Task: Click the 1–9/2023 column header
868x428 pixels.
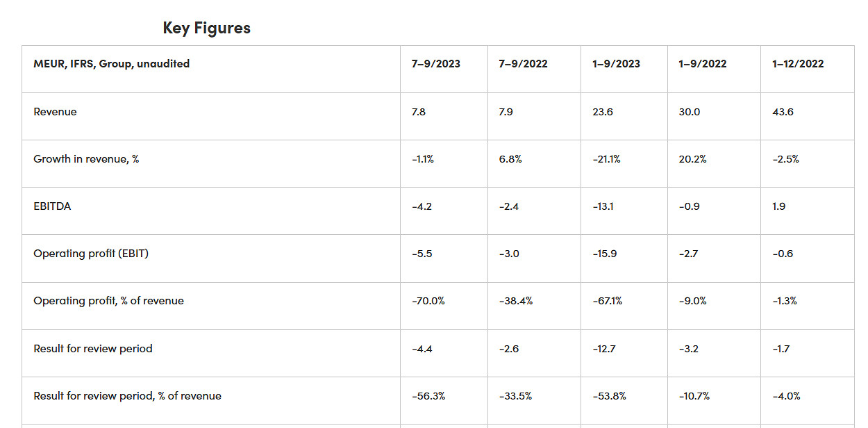Action: (x=616, y=64)
